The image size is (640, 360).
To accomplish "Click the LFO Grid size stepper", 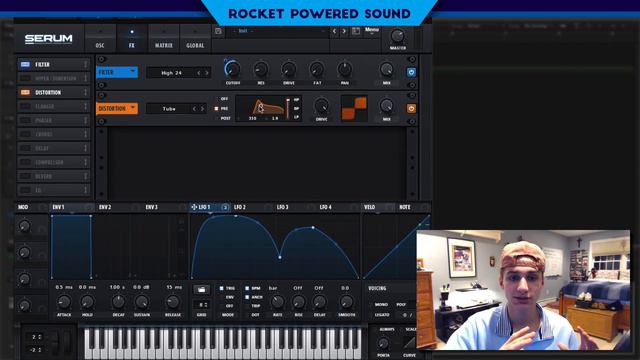I will coord(202,305).
